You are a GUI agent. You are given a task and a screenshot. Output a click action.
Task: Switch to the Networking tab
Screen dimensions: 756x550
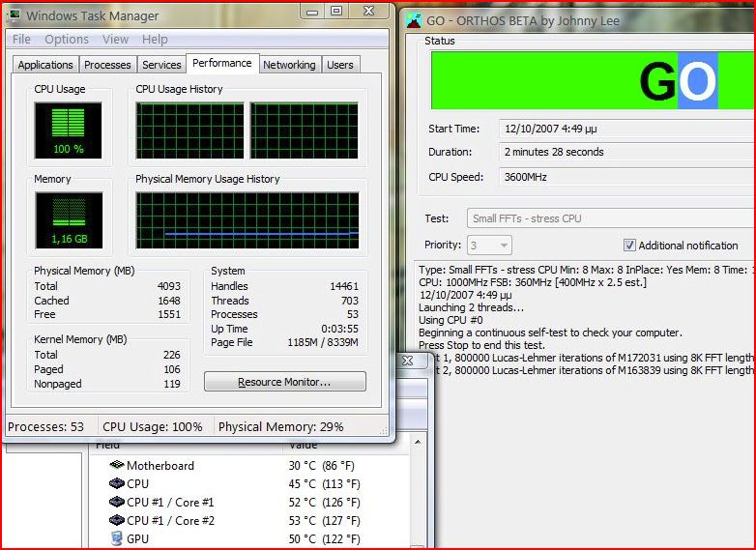[289, 65]
